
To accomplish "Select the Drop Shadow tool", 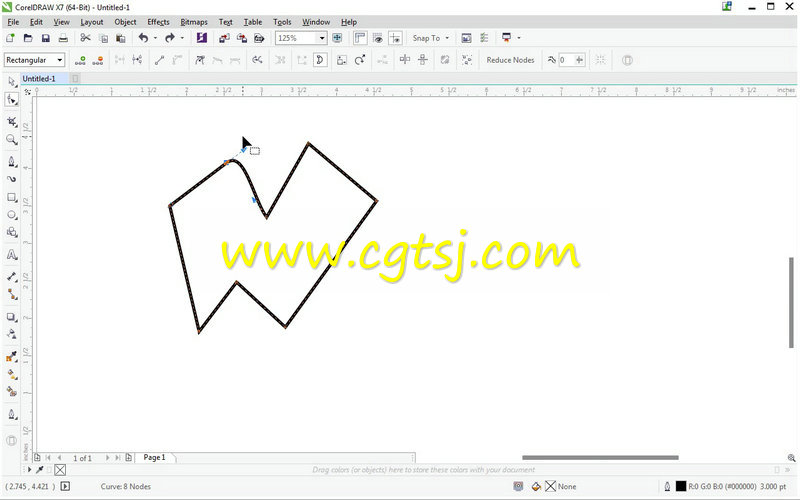I will point(12,317).
